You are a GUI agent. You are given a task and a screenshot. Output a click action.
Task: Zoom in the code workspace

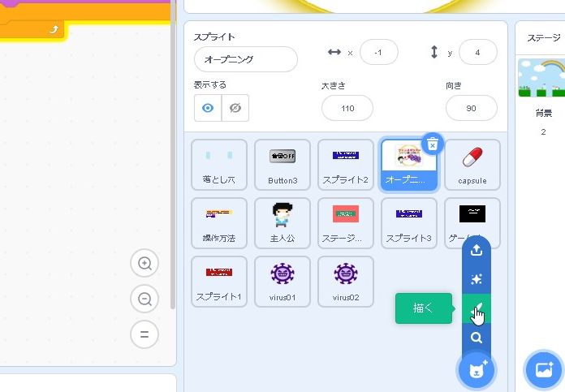point(144,264)
